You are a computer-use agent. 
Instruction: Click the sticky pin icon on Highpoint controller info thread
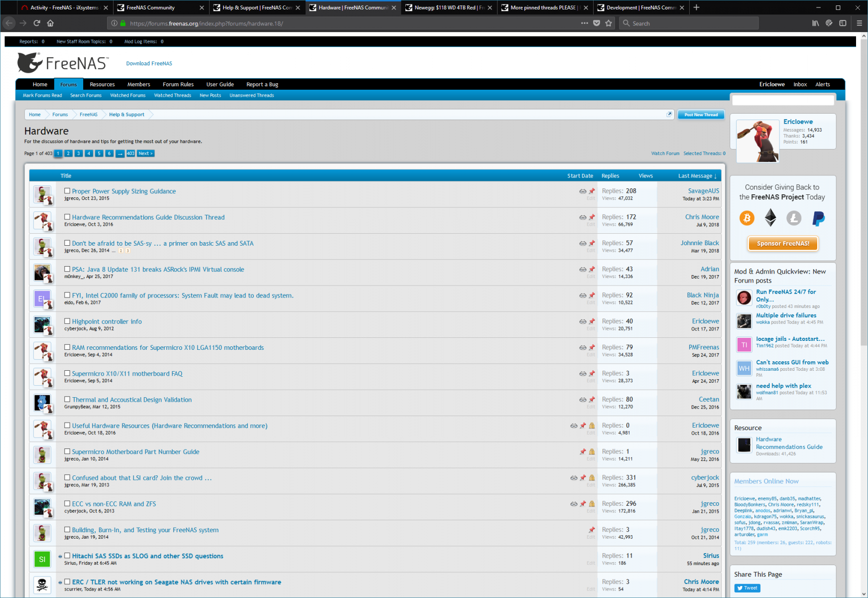coord(592,321)
